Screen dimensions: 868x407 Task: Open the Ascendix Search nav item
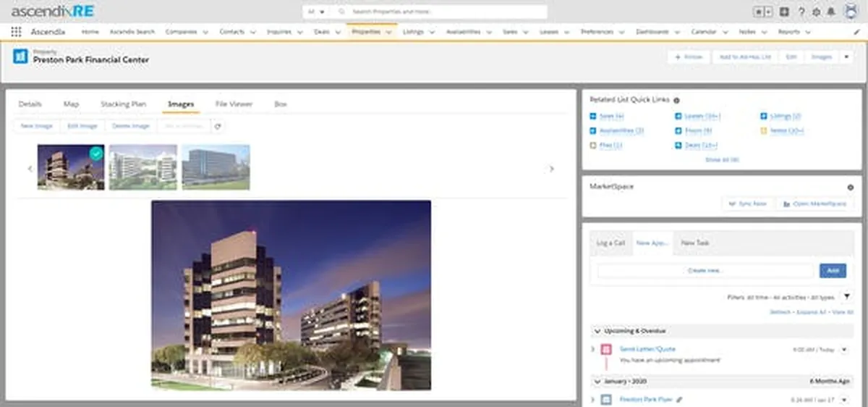click(x=132, y=32)
